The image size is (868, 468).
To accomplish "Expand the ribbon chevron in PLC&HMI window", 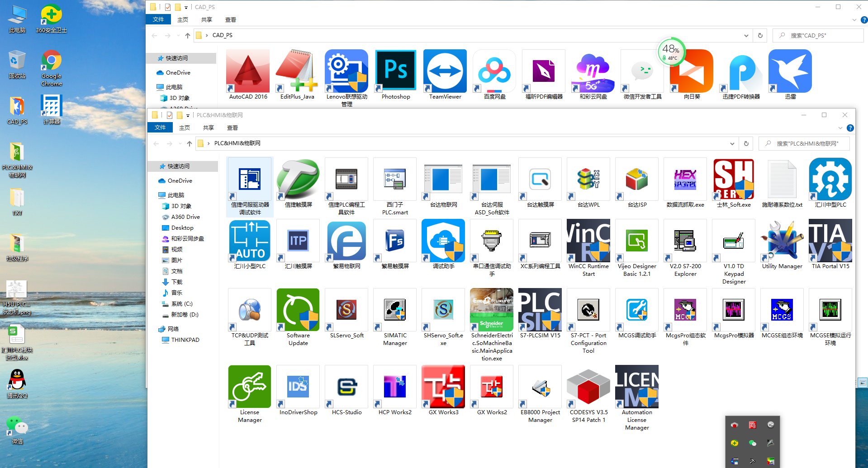I will tap(840, 128).
